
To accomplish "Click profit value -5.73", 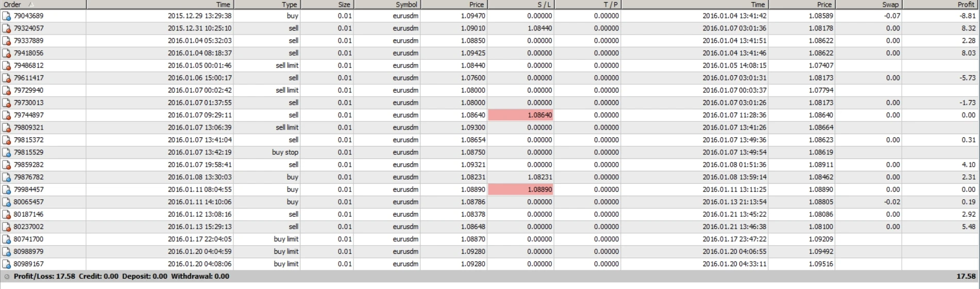I will pos(968,78).
